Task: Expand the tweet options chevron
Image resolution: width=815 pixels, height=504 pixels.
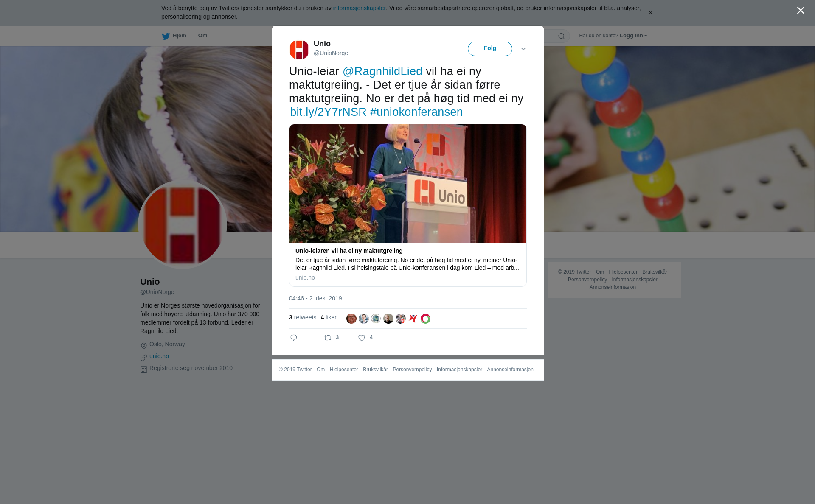Action: (523, 49)
